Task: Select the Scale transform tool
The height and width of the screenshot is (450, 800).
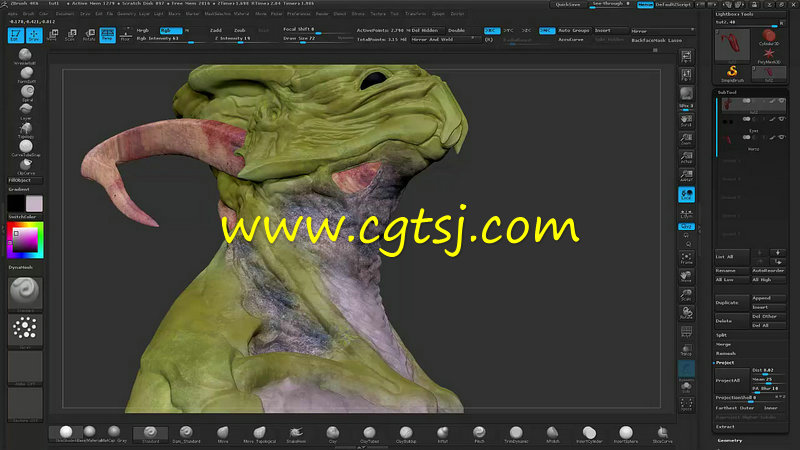Action: 71,35
